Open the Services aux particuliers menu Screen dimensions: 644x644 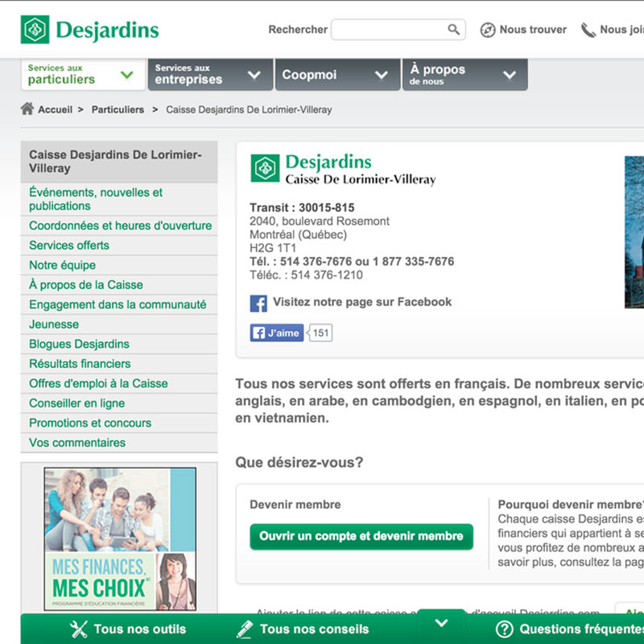pos(84,74)
